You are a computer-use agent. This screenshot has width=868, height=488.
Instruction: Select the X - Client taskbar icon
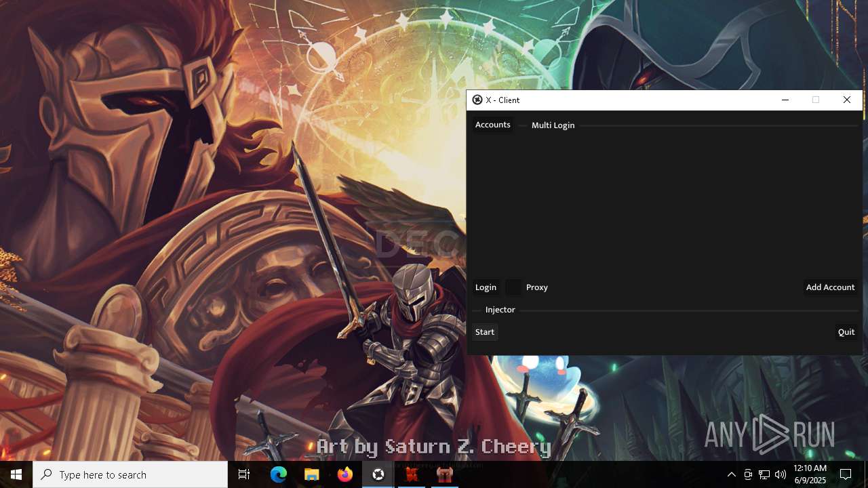pos(378,474)
